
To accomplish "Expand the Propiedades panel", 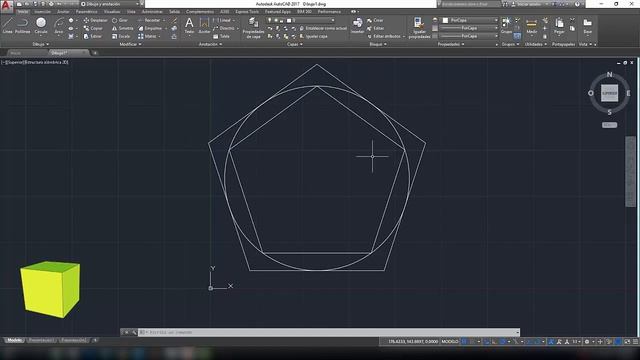I will pyautogui.click(x=451, y=44).
